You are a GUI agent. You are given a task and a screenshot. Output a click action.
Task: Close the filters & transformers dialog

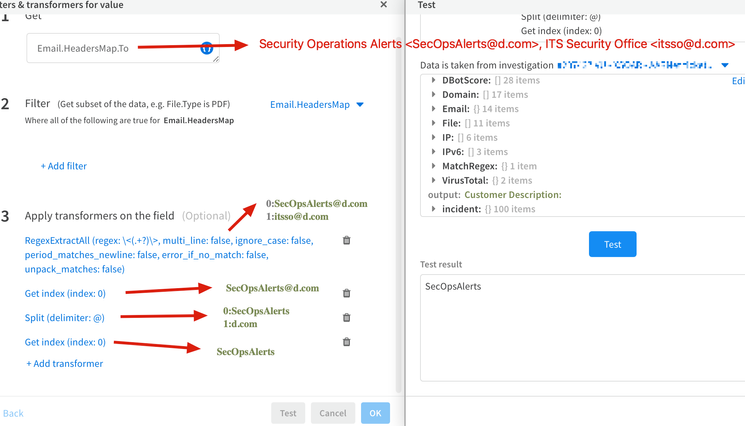click(383, 5)
